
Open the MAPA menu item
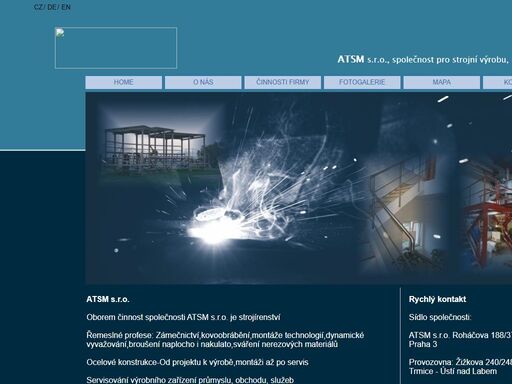click(442, 82)
